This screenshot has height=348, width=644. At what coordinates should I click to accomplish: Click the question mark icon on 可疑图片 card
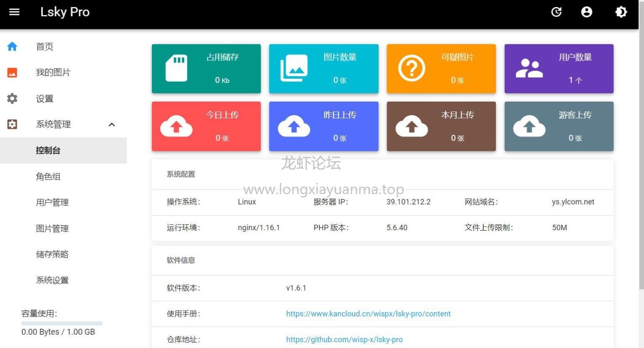click(412, 68)
